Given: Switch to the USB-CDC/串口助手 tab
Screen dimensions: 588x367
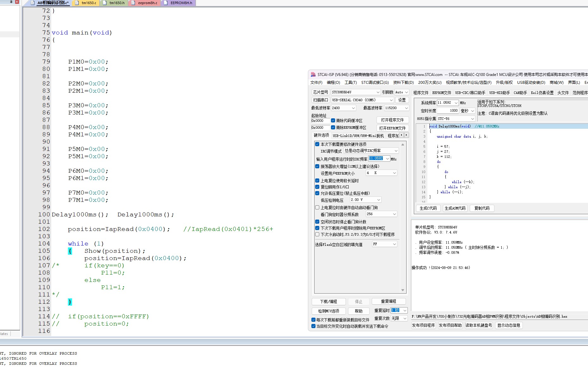Looking at the screenshot, I should coord(470,93).
